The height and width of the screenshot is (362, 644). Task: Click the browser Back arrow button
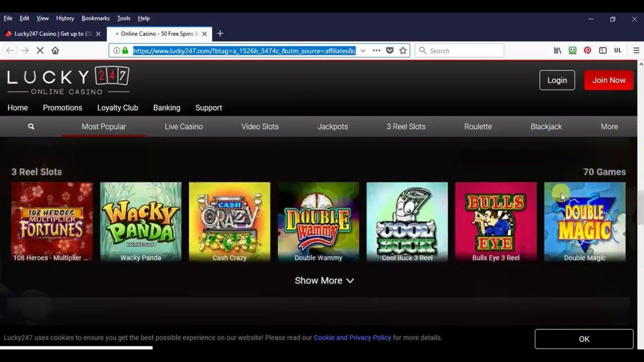pyautogui.click(x=10, y=50)
